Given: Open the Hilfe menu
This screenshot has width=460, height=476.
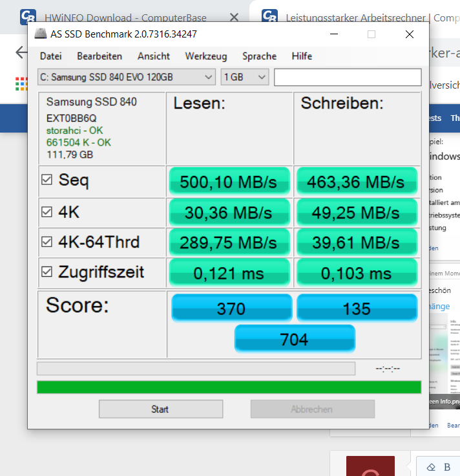Looking at the screenshot, I should (302, 56).
